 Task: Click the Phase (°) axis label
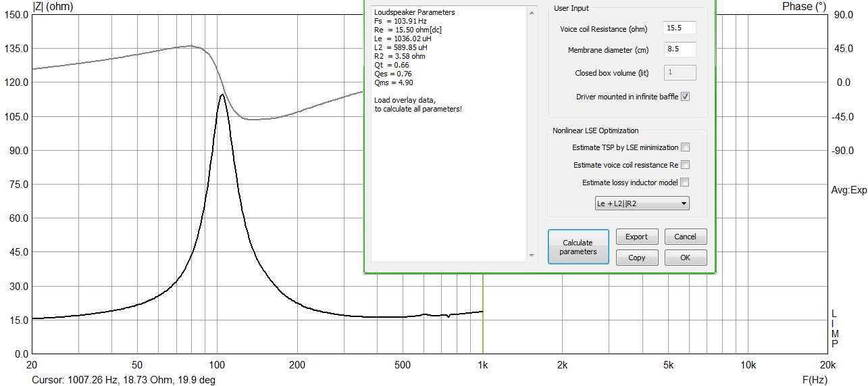(x=804, y=6)
